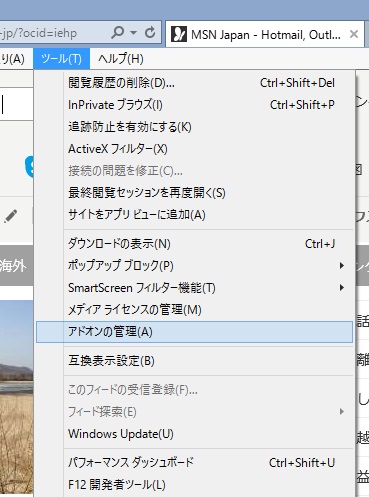369x497 pixels.
Task: Click the refresh page icon
Action: [x=150, y=32]
